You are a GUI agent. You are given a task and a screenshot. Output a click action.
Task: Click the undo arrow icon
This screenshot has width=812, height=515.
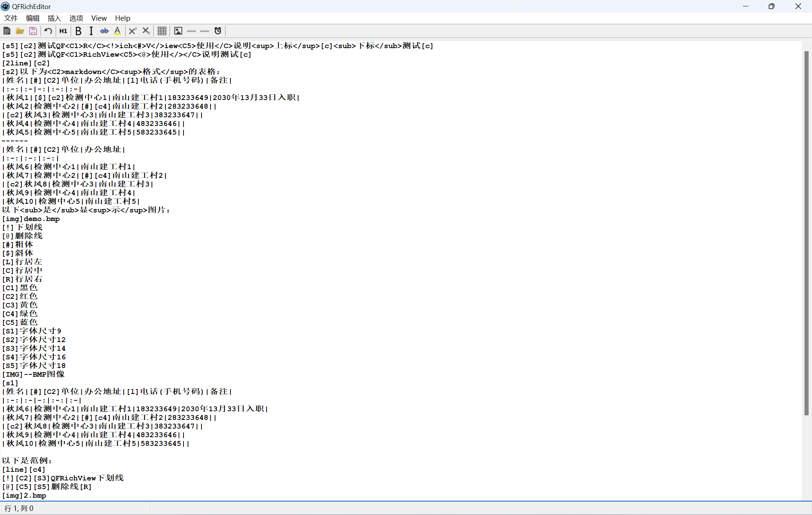pyautogui.click(x=48, y=31)
